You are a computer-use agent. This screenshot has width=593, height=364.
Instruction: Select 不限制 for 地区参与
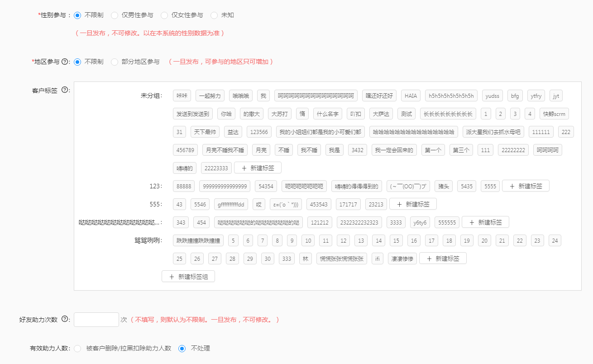(x=77, y=62)
